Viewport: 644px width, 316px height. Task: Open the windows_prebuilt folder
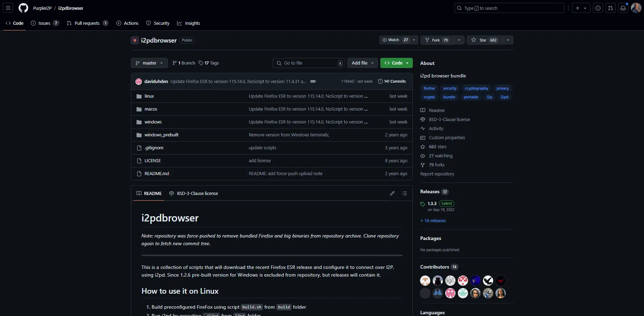tap(161, 135)
